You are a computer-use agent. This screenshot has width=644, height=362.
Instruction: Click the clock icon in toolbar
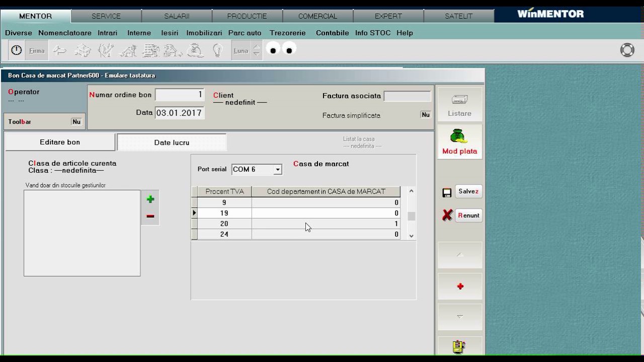pyautogui.click(x=17, y=50)
